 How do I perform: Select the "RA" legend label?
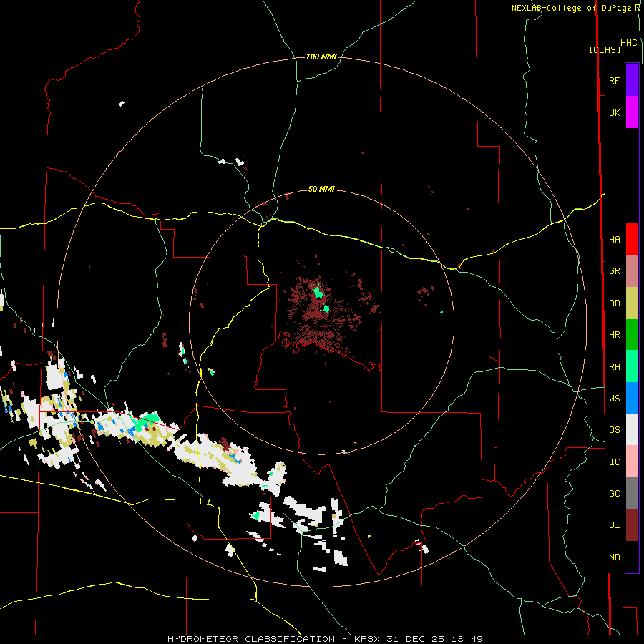point(614,367)
